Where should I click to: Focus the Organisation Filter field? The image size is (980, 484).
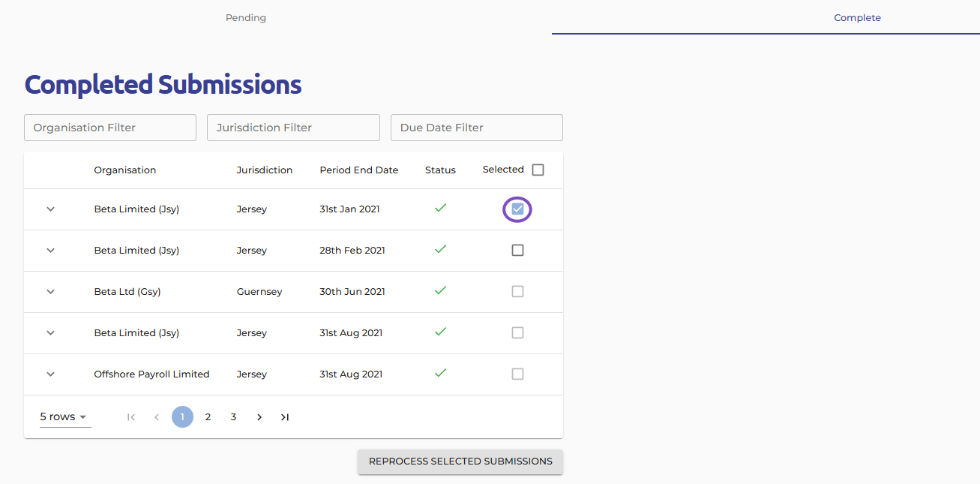(x=110, y=128)
